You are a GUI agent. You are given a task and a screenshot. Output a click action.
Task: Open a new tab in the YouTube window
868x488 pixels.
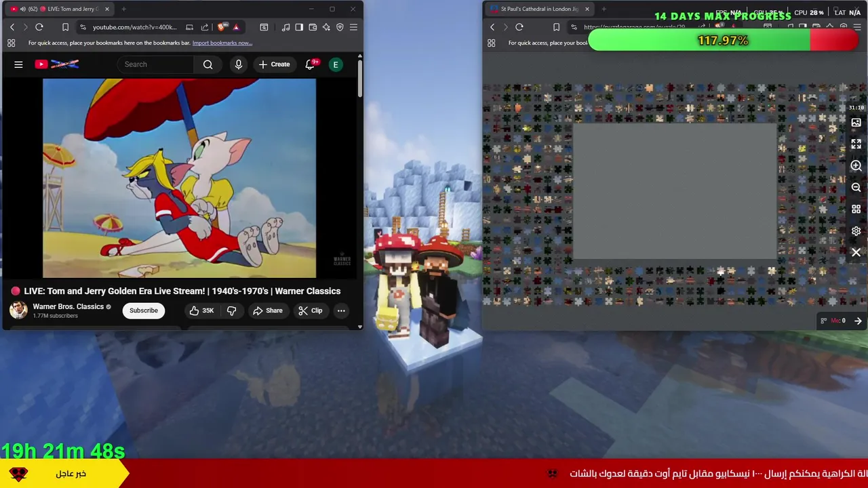click(124, 9)
